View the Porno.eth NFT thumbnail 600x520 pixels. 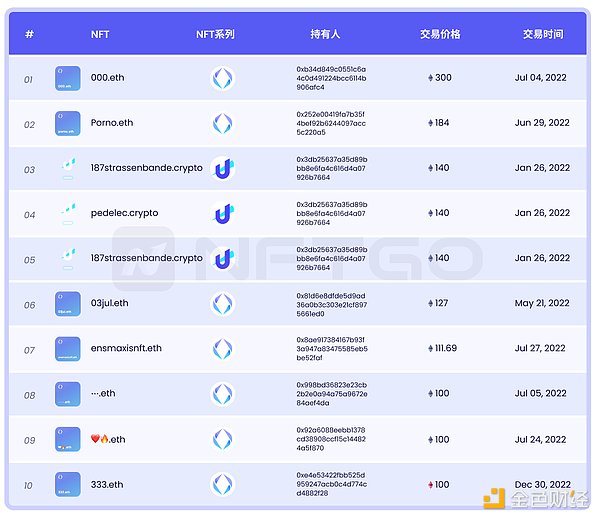pos(68,124)
